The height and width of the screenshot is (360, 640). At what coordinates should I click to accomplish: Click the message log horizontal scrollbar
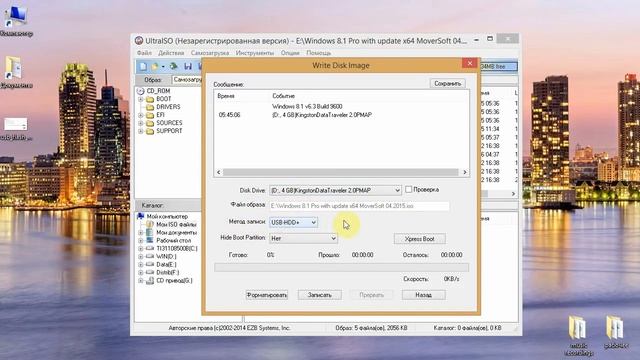(x=341, y=172)
